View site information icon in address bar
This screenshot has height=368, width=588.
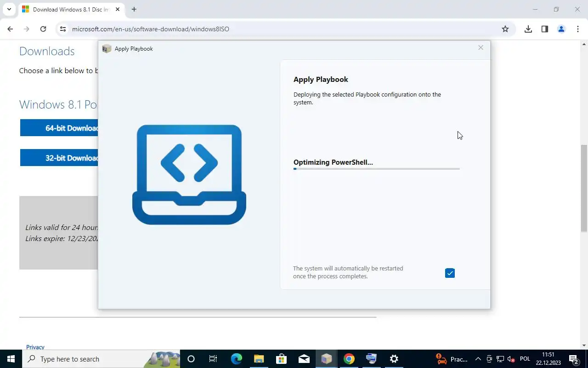pos(63,29)
